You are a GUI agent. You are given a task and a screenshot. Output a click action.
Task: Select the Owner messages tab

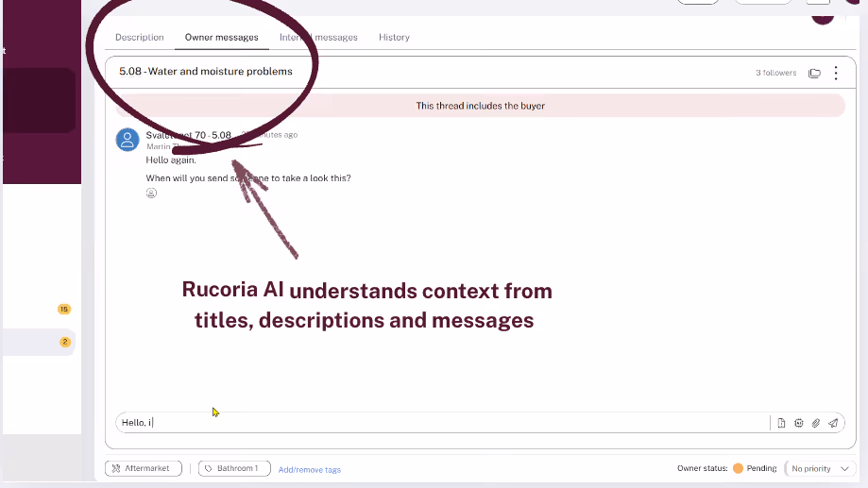click(x=221, y=37)
